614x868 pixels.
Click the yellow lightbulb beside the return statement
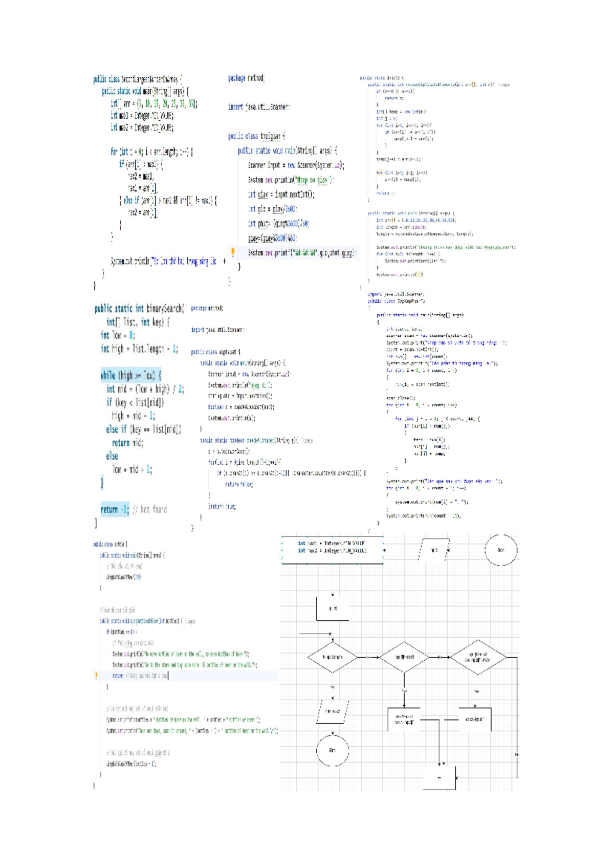click(96, 676)
